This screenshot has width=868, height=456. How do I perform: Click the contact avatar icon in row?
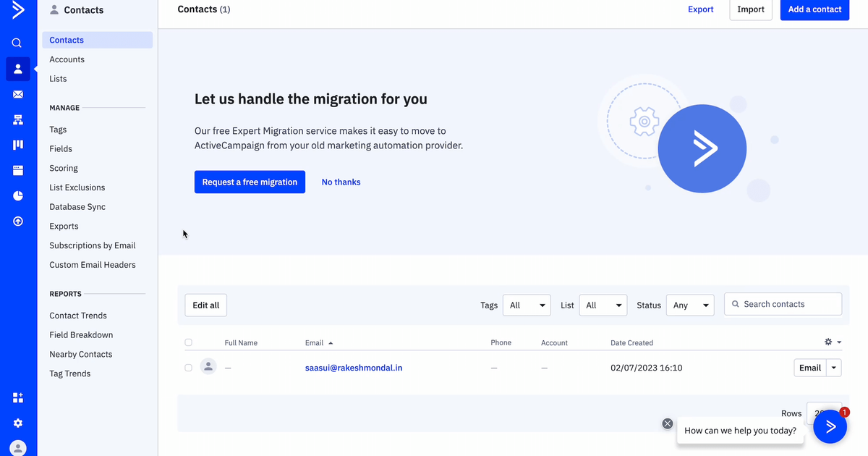click(x=208, y=367)
